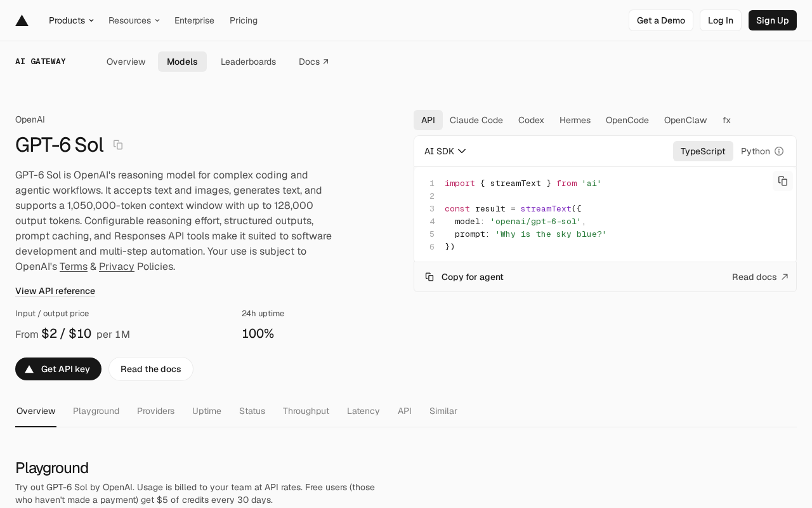Image resolution: width=812 pixels, height=508 pixels.
Task: Go to AI Gateway Overview
Action: [126, 62]
